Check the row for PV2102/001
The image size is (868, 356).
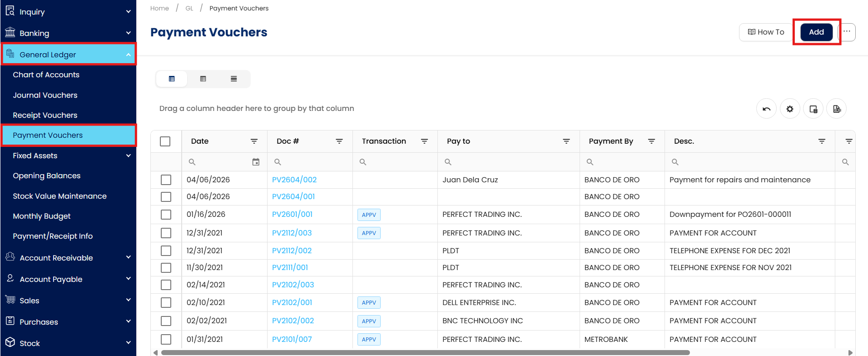[x=166, y=303]
